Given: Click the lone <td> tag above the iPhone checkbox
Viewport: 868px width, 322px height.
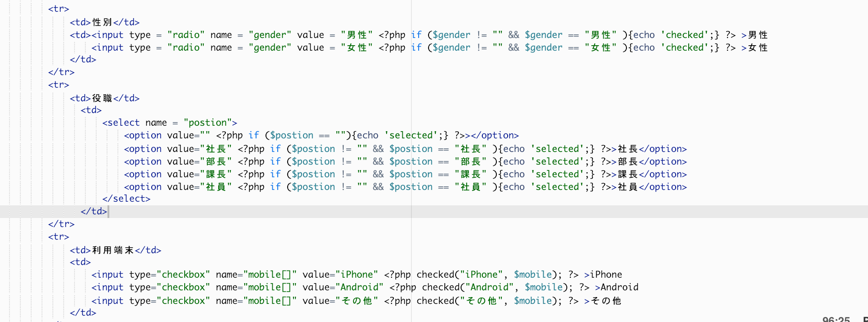Looking at the screenshot, I should [x=80, y=262].
